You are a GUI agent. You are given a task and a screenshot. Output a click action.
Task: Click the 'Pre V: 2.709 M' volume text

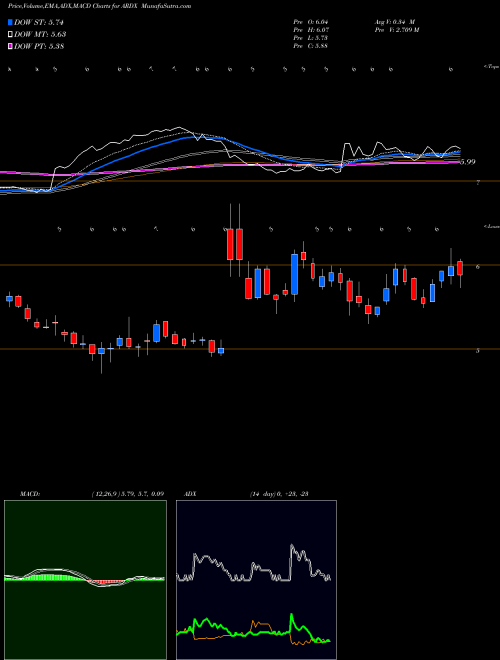[x=396, y=30]
